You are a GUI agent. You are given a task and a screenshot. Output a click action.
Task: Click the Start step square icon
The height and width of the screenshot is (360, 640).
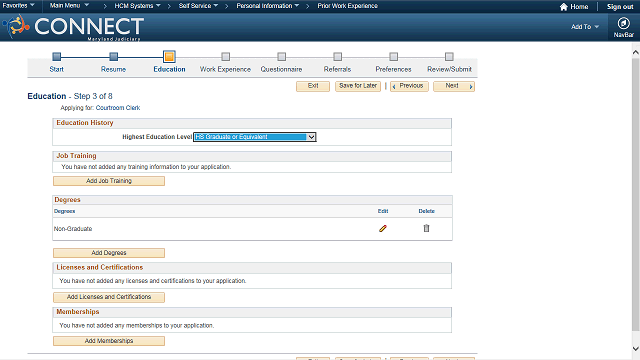(x=57, y=56)
